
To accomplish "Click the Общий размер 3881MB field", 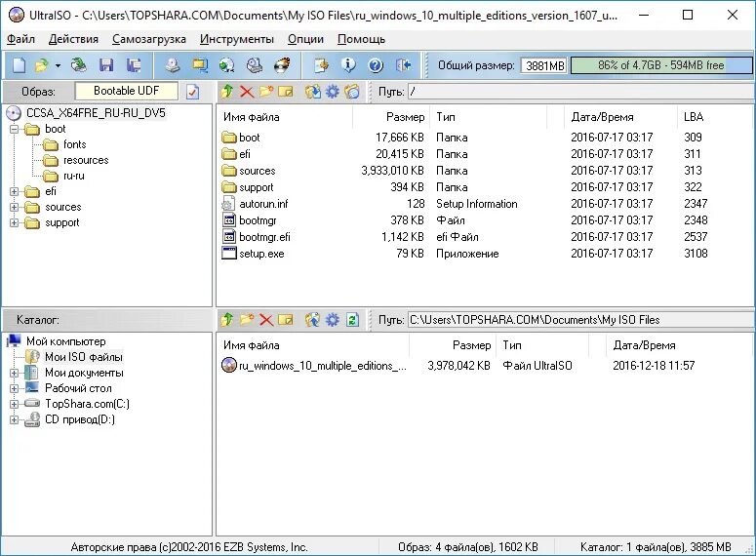I will click(x=545, y=65).
